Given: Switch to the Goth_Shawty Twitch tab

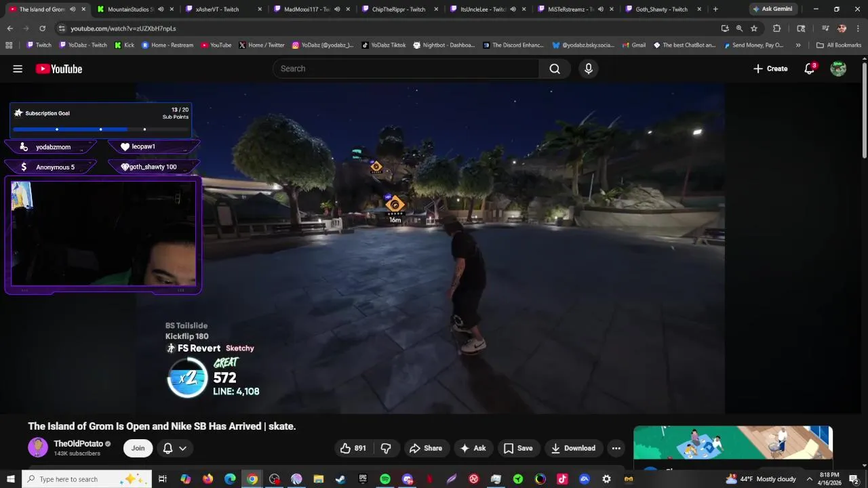Looking at the screenshot, I should coord(662,9).
